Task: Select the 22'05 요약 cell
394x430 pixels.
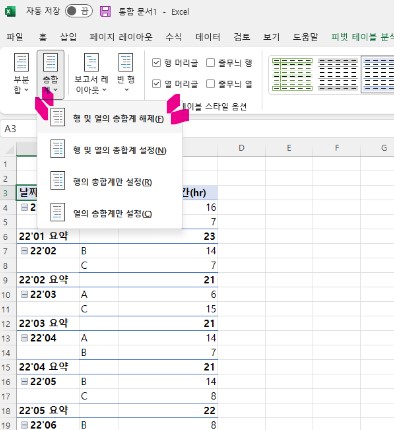Action: (48, 410)
